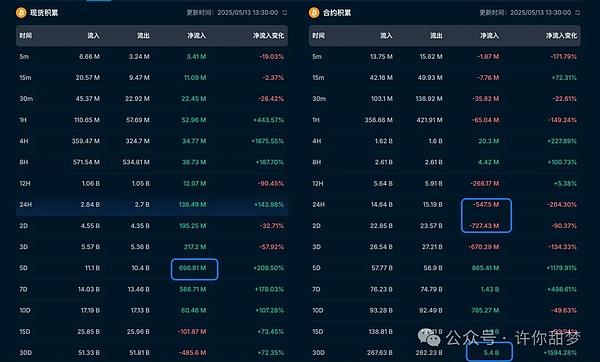Click the Bitcoin icon beside 现货积累
Image resolution: width=600 pixels, height=362 pixels.
point(21,13)
